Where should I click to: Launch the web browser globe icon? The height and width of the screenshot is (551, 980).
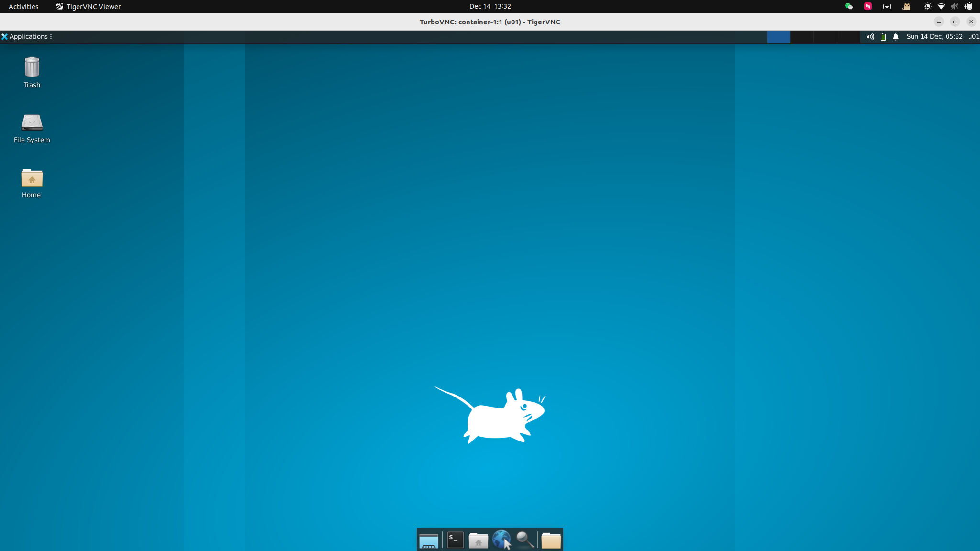pyautogui.click(x=501, y=540)
